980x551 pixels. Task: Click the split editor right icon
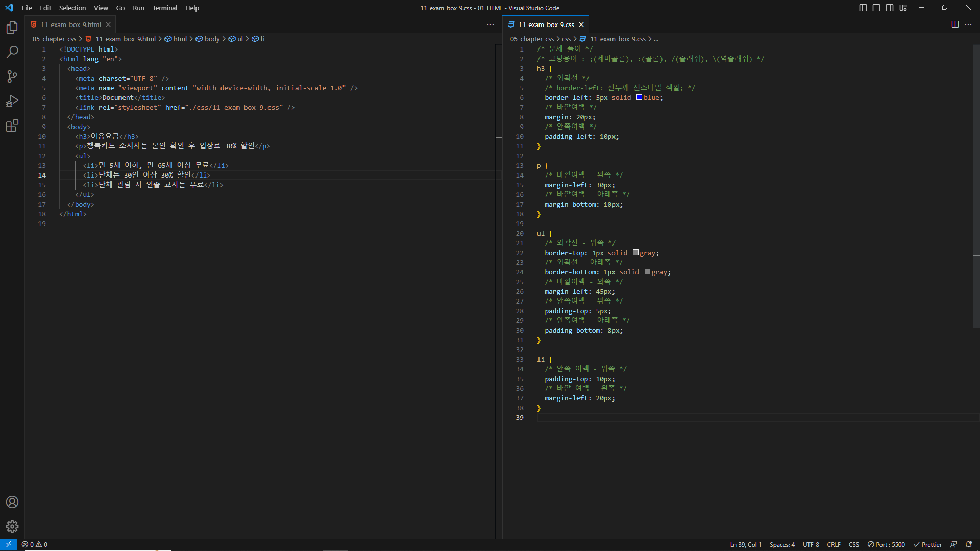click(955, 24)
